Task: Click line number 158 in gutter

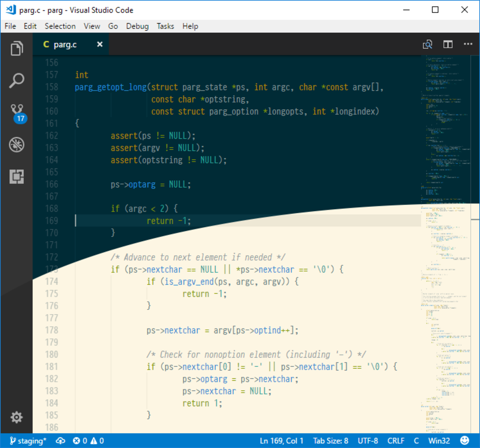Action: click(x=51, y=87)
